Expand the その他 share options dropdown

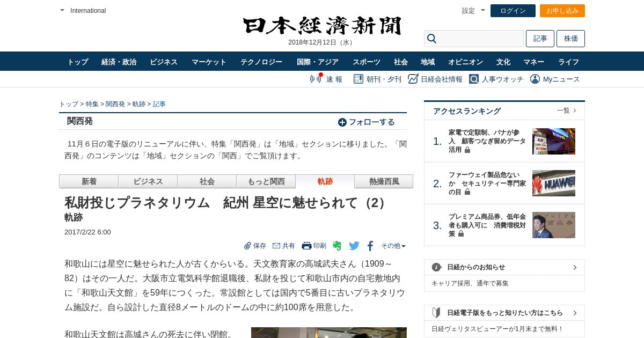pyautogui.click(x=393, y=246)
